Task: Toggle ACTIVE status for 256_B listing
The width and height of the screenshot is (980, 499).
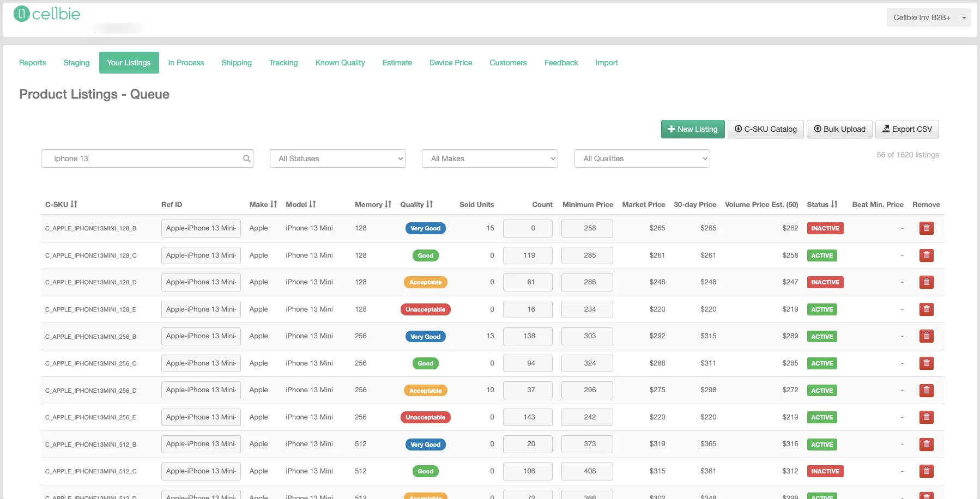Action: click(822, 337)
